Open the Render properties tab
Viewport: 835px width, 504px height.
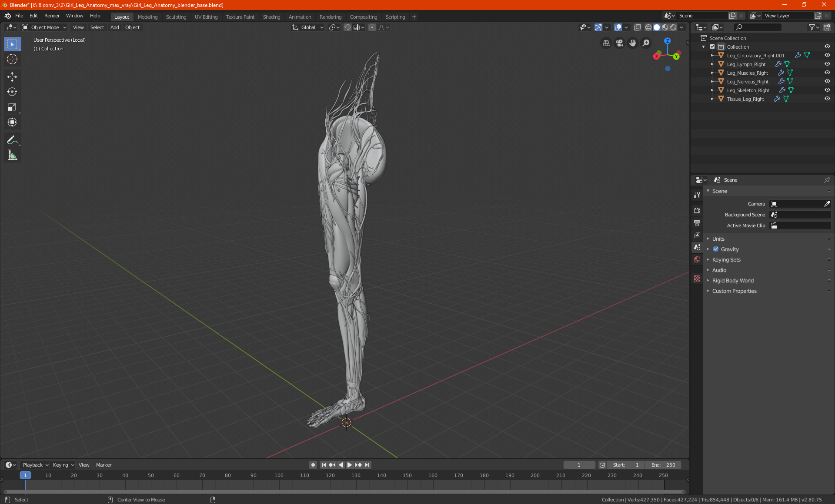point(697,211)
